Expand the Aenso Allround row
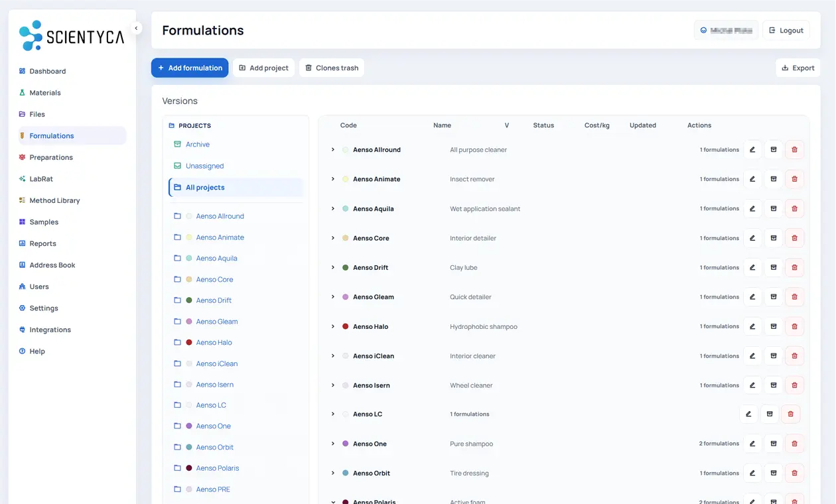Viewport: 836px width, 504px height. pos(333,150)
